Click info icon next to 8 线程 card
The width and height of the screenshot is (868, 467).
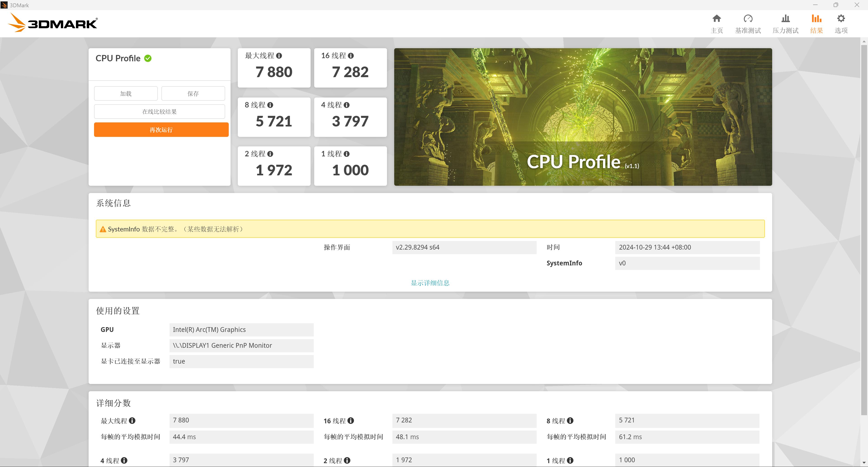[x=270, y=105]
